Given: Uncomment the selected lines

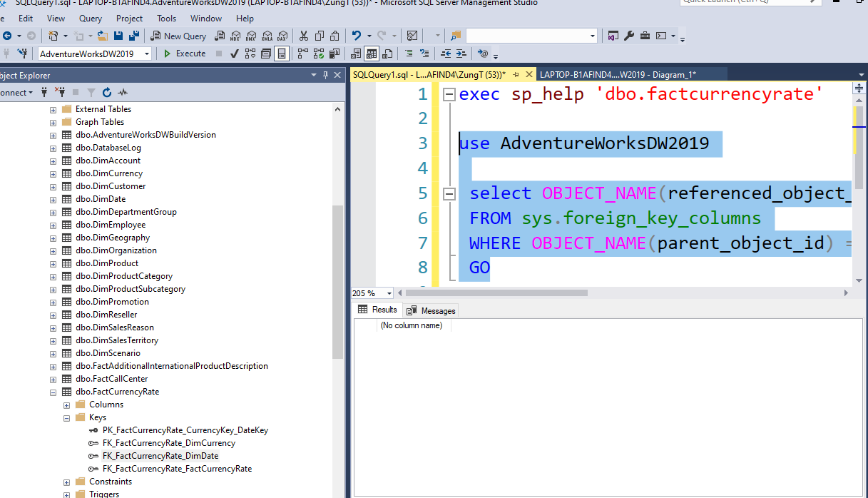Looking at the screenshot, I should pyautogui.click(x=424, y=54).
